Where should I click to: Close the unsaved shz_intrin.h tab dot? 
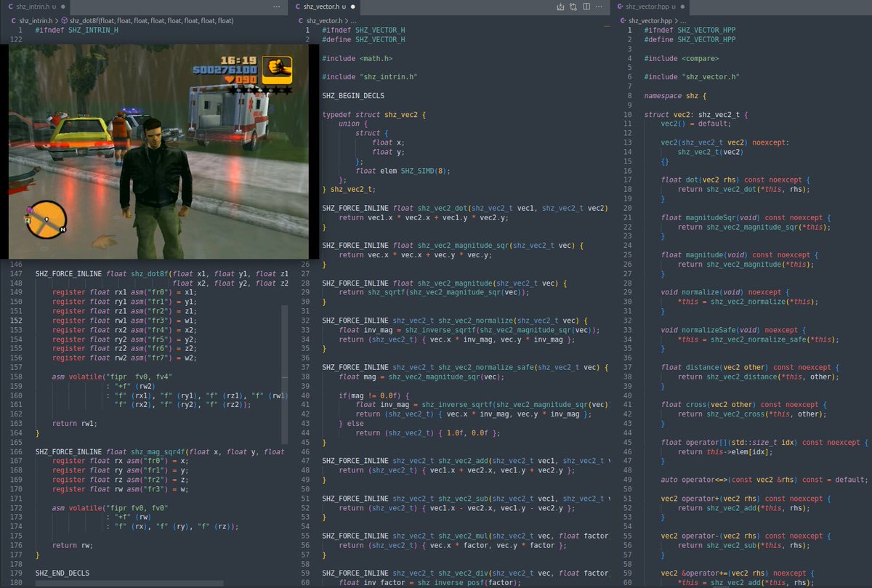tap(65, 7)
